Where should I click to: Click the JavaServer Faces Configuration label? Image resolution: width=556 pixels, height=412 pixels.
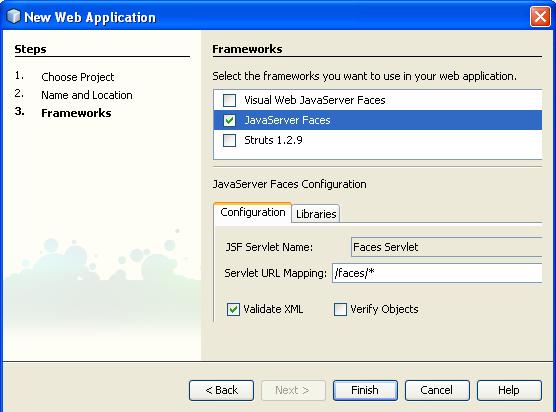289,184
